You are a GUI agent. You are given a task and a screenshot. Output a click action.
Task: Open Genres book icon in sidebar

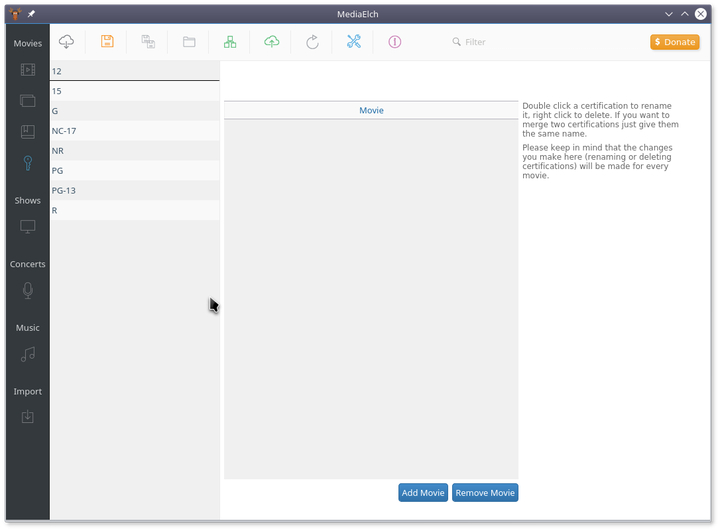(x=28, y=131)
